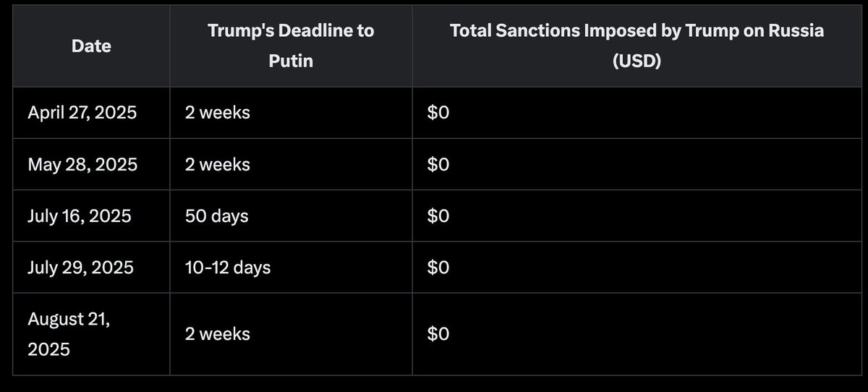Select the $0 value in July 16 row
Image resolution: width=868 pixels, height=392 pixels.
[x=438, y=216]
